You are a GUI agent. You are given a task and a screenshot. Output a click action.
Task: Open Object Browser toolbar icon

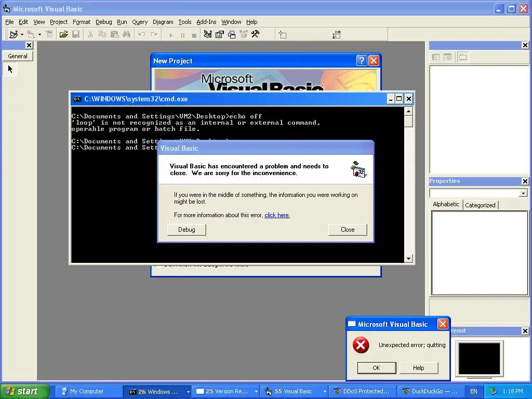[244, 34]
